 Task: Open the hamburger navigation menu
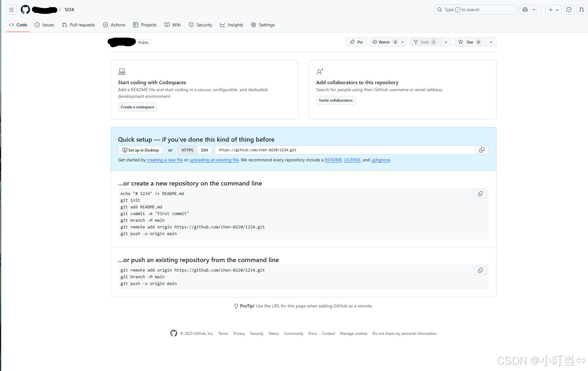click(x=11, y=10)
